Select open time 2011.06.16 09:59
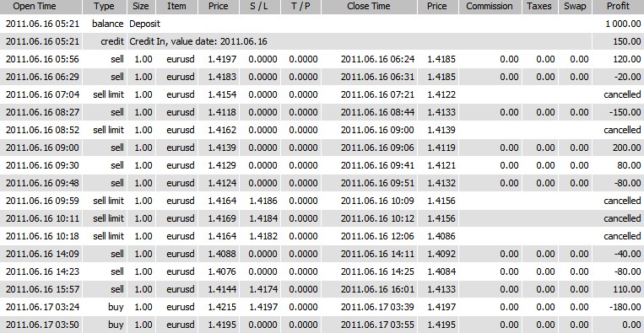The width and height of the screenshot is (644, 333). (x=42, y=201)
